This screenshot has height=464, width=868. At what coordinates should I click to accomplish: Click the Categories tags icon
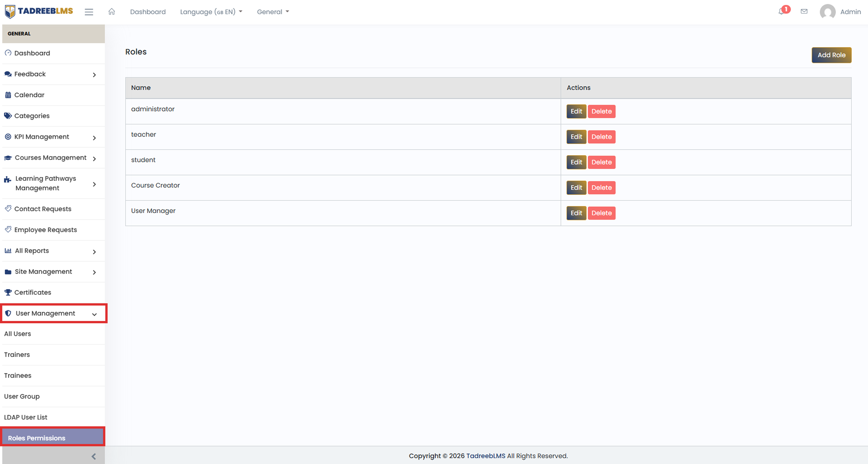8,116
